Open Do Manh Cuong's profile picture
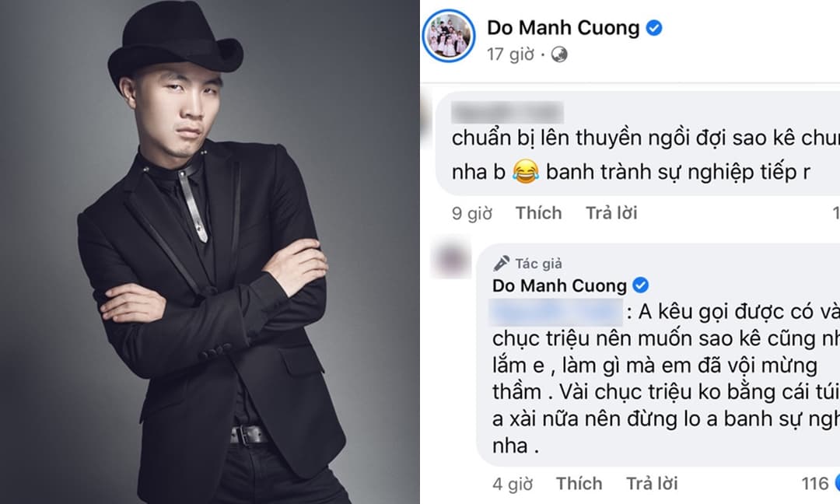 [x=449, y=36]
